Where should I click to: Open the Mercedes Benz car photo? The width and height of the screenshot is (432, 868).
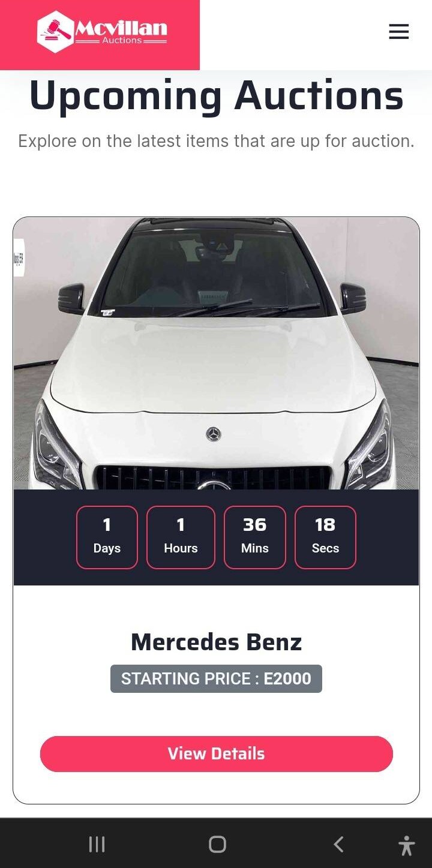tap(216, 353)
